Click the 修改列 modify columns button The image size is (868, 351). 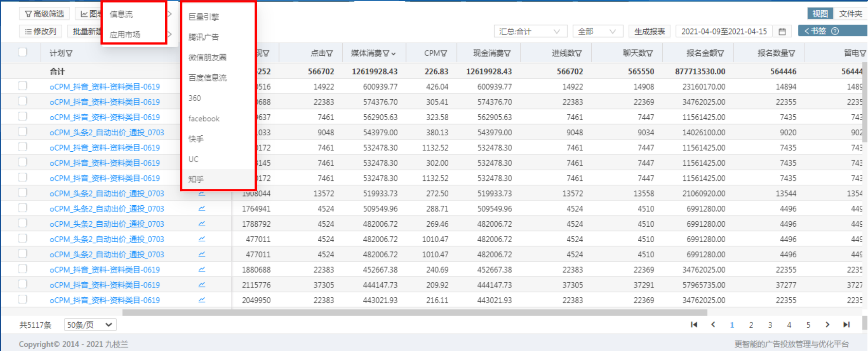point(41,31)
